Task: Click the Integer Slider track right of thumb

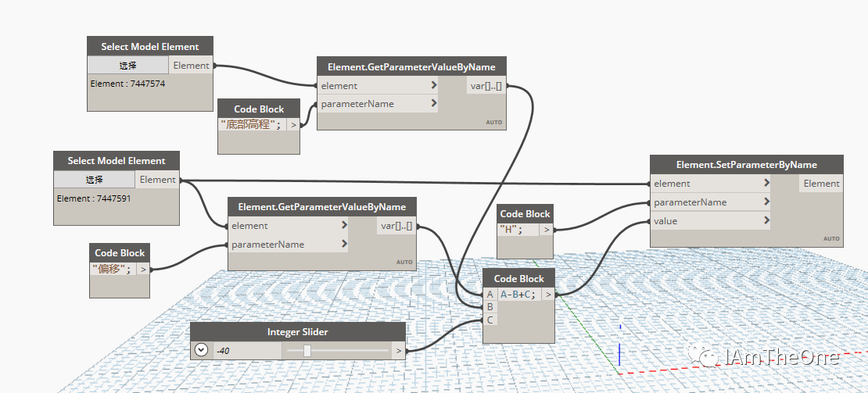Action: [x=350, y=351]
